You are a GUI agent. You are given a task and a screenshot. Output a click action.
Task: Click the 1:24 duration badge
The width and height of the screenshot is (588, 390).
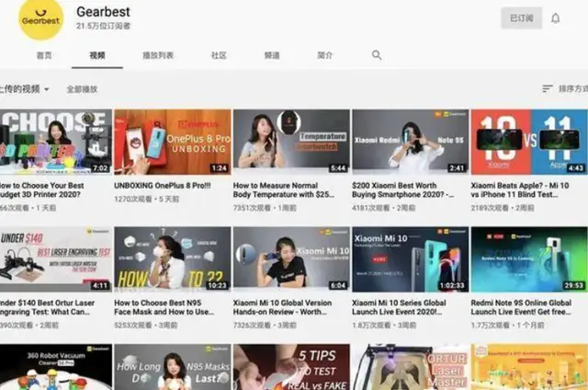click(x=220, y=167)
